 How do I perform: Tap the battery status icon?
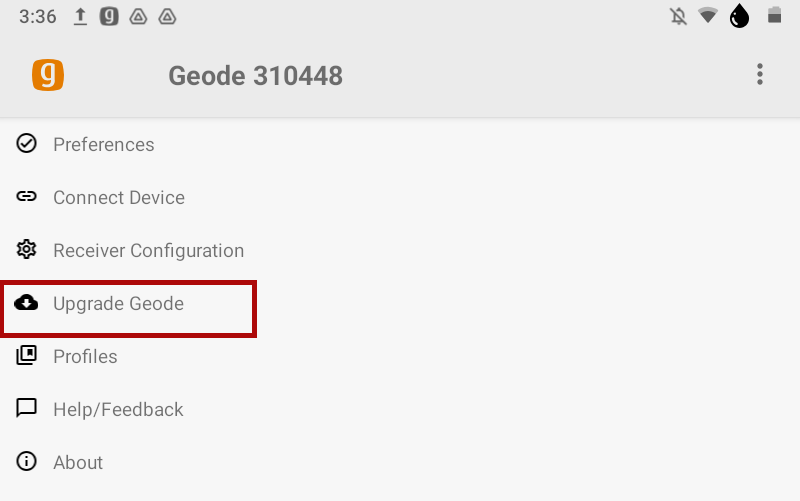point(773,17)
